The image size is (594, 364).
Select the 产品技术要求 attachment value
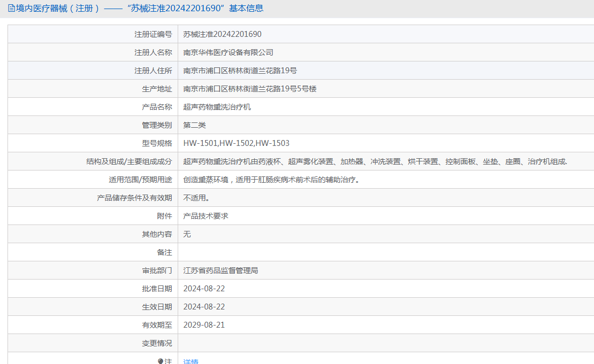[205, 216]
